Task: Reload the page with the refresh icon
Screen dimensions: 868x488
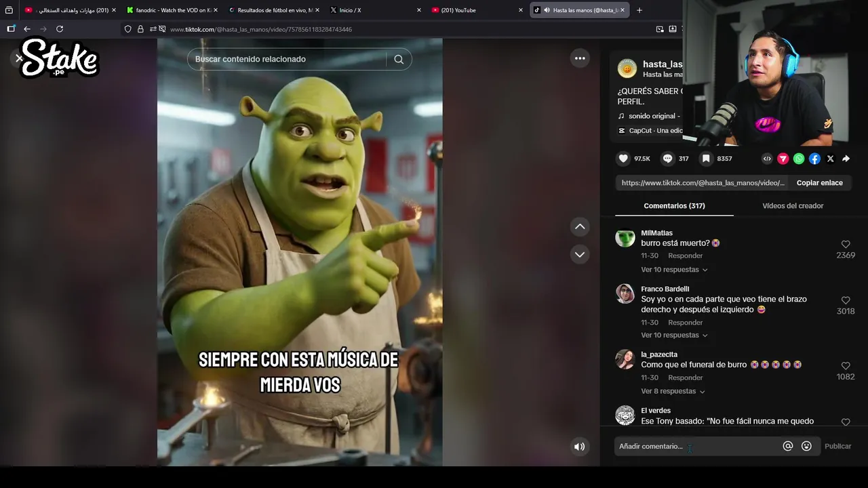Action: [x=60, y=29]
